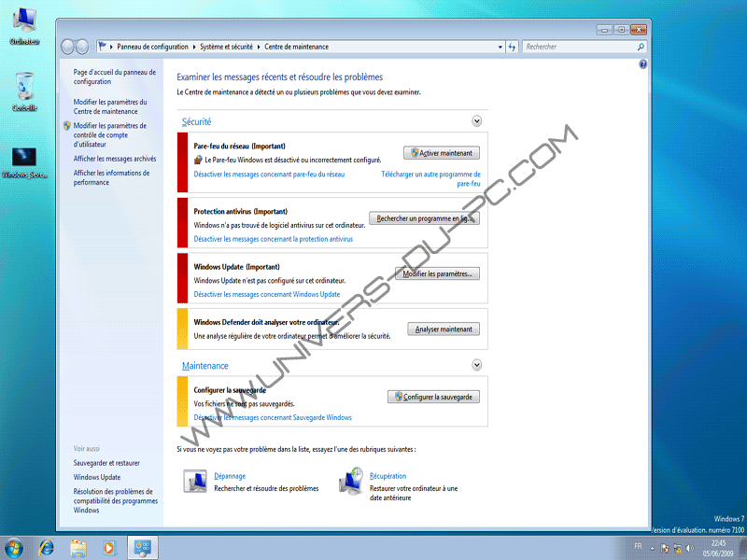Open Télécharger un autre programme de pare-feu
Viewport: 747px width, 560px height.
pos(430,178)
